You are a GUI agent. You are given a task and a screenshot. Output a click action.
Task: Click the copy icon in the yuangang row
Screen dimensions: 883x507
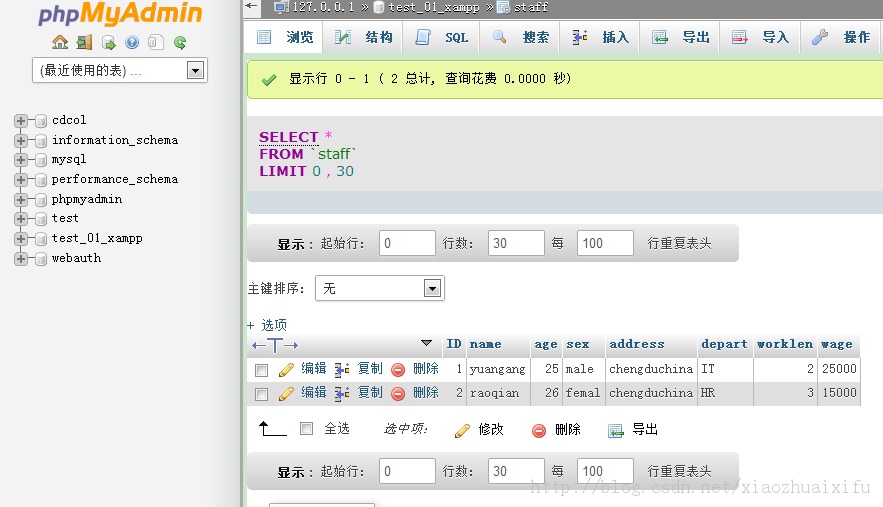pyautogui.click(x=342, y=370)
